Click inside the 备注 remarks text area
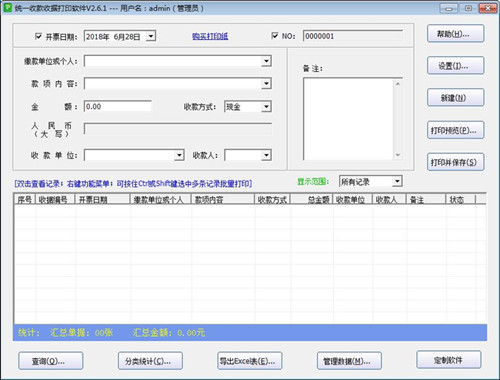Screen dimensions: 500x380 pyautogui.click(x=348, y=119)
